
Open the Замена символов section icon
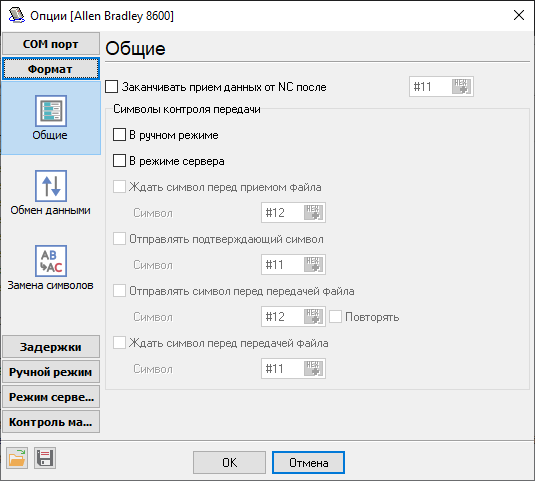51,261
